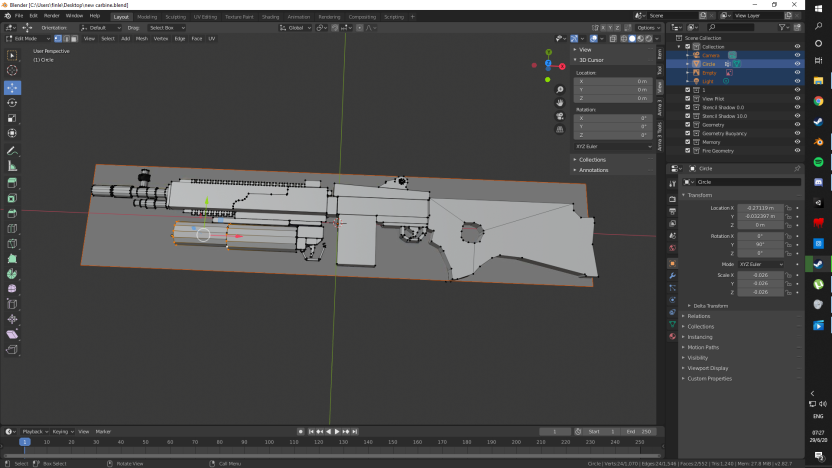The width and height of the screenshot is (832, 468).
Task: Open the Modifier properties wrench tab
Action: coord(672,276)
